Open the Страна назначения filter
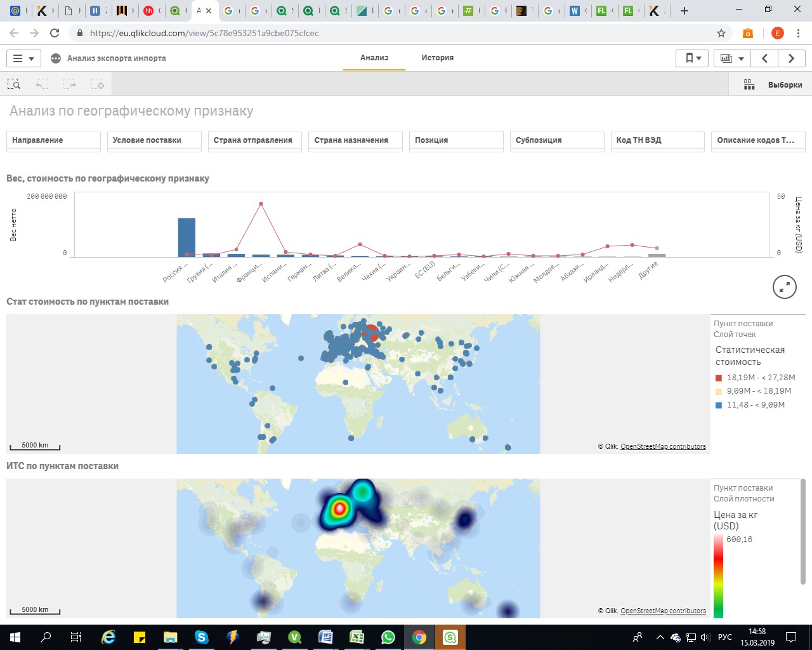Viewport: 812px width, 650px height. coord(356,140)
